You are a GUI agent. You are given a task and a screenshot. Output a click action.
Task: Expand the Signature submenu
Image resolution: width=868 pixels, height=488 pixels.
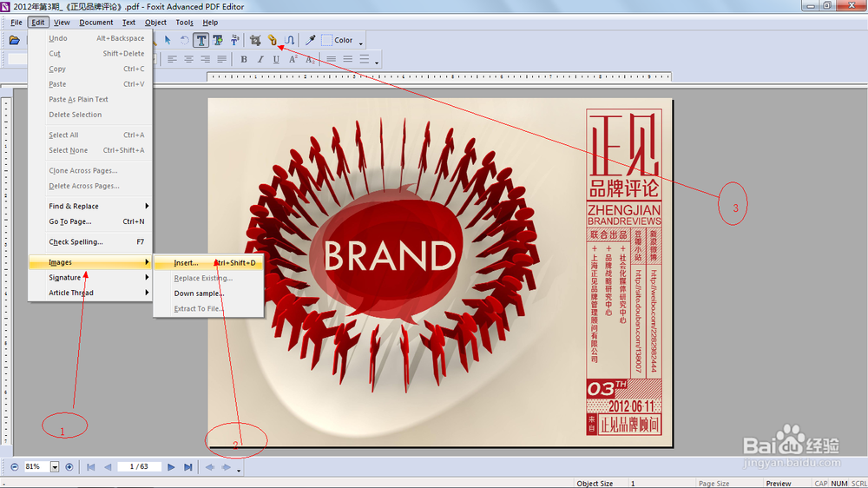90,278
